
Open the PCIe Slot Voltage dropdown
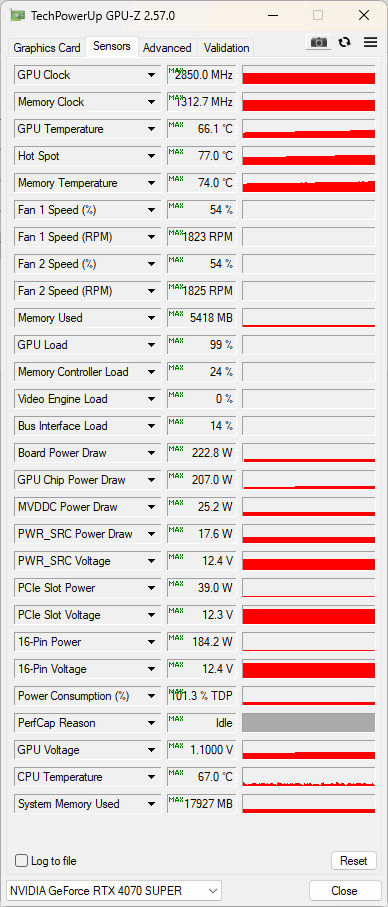[x=151, y=615]
